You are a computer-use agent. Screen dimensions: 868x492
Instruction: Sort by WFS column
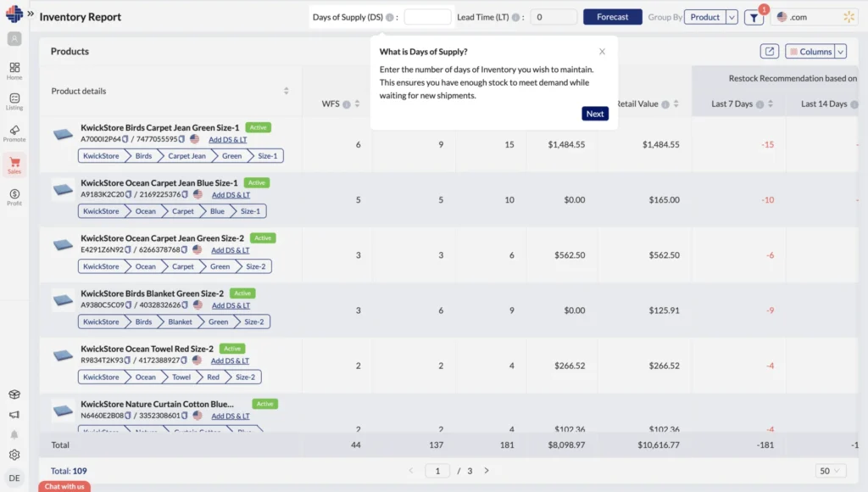coord(357,104)
